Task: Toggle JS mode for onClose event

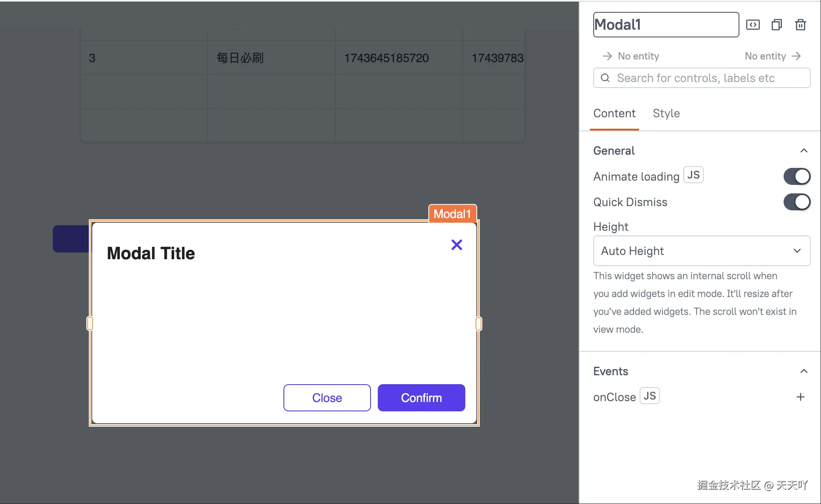Action: pyautogui.click(x=649, y=396)
